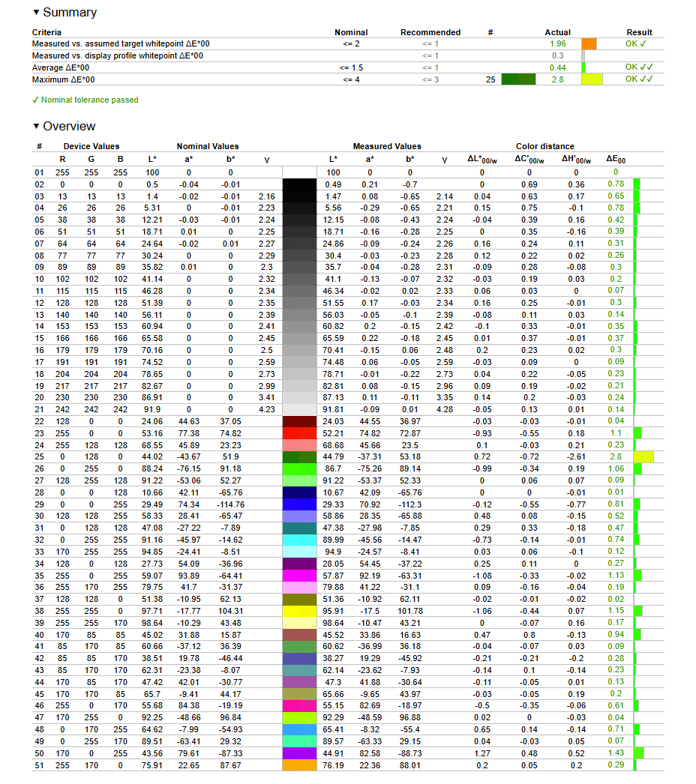This screenshot has height=784, width=696.
Task: Click the red color patch row 23
Action: (x=299, y=433)
